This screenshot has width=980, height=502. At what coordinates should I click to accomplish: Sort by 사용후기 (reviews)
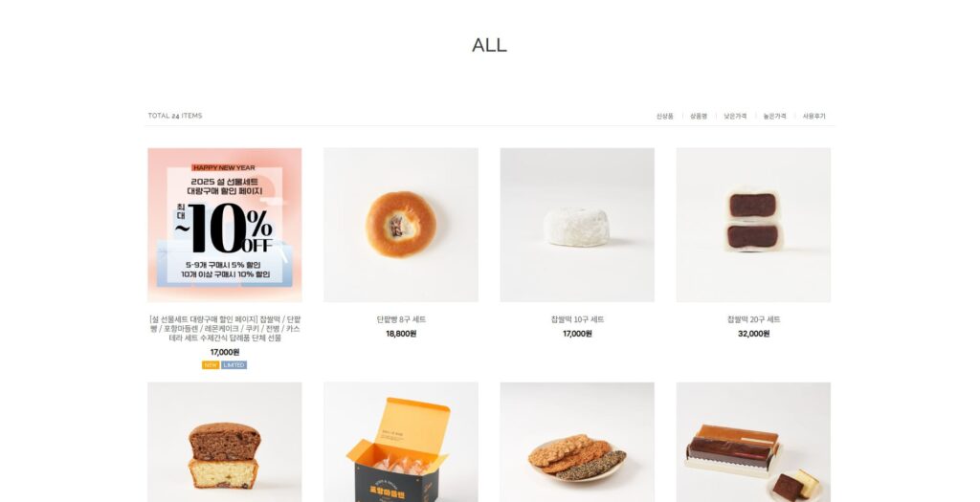click(x=813, y=116)
